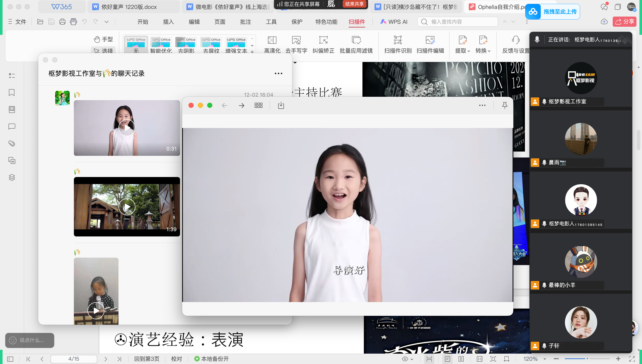Open the 扫描件识别 scan recognition tool
The height and width of the screenshot is (364, 642).
pyautogui.click(x=397, y=40)
